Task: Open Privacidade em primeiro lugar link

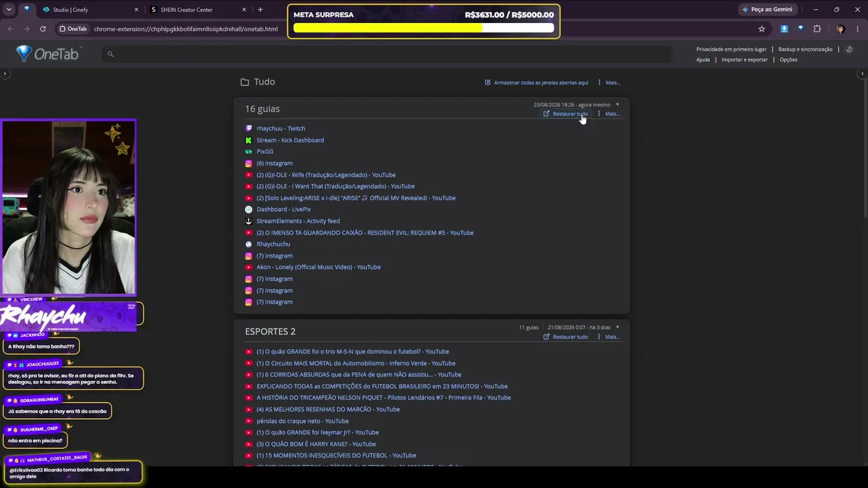Action: [x=731, y=49]
